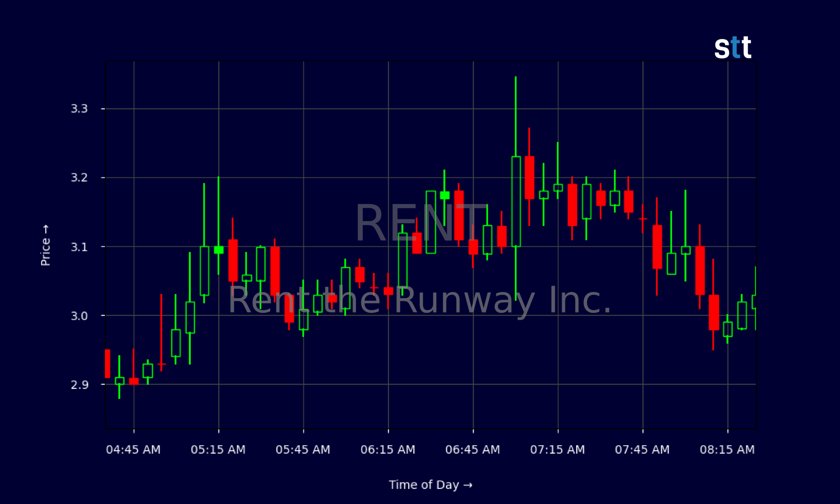Select the red candle just after the 3.3 peak

point(529,178)
